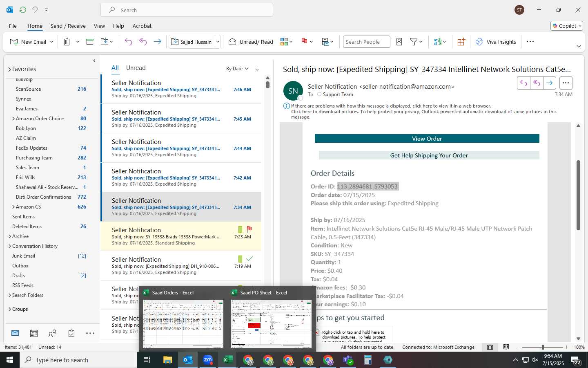Screen dimensions: 588x368
Task: Open the Deleted Items folder
Action: 27,227
